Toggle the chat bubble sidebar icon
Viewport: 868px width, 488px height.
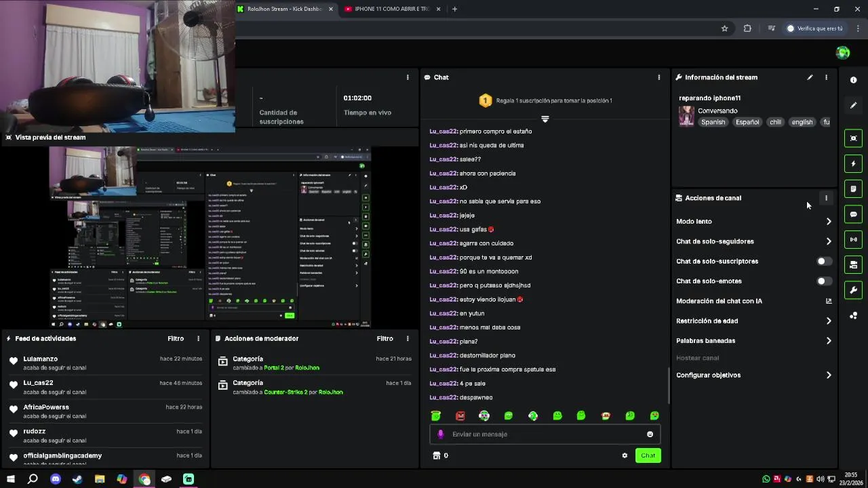coord(853,214)
